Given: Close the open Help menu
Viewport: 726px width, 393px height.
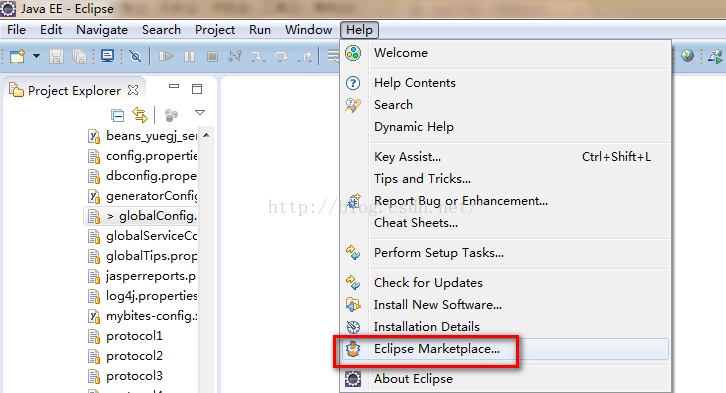Looking at the screenshot, I should (359, 30).
